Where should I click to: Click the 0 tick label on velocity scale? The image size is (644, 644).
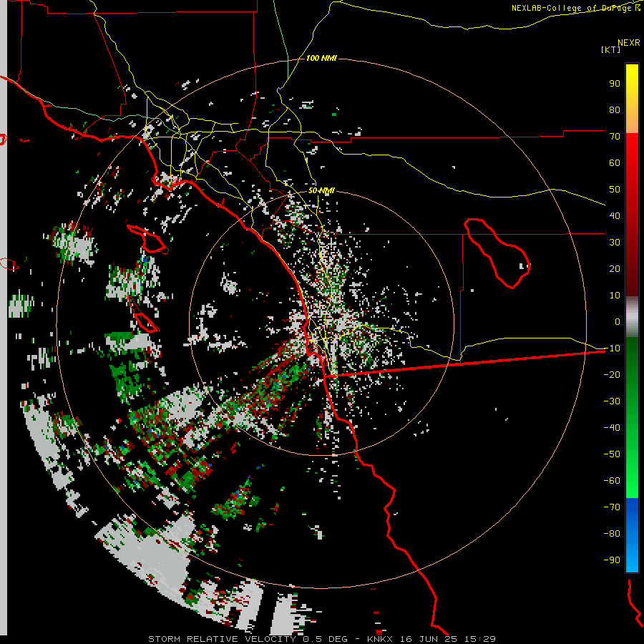618,322
